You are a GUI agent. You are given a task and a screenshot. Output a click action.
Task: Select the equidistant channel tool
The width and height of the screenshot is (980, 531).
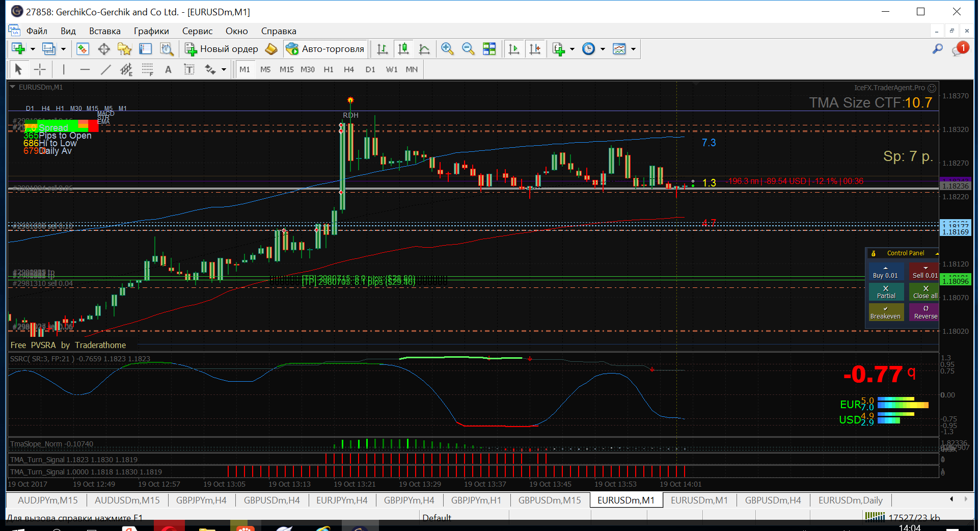pyautogui.click(x=126, y=69)
